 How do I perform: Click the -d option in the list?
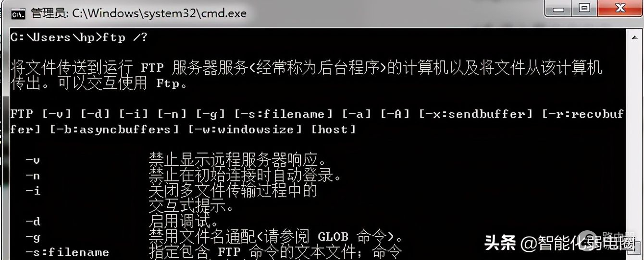click(33, 221)
